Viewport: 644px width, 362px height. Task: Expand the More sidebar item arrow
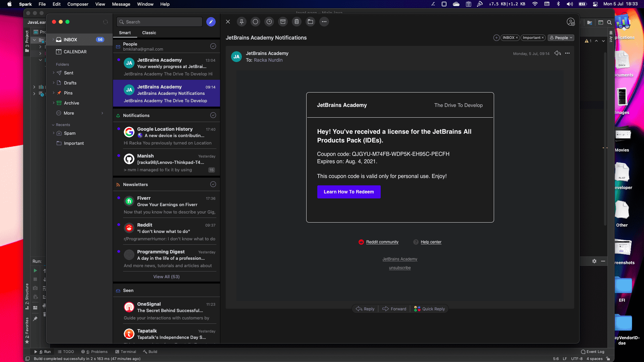102,113
